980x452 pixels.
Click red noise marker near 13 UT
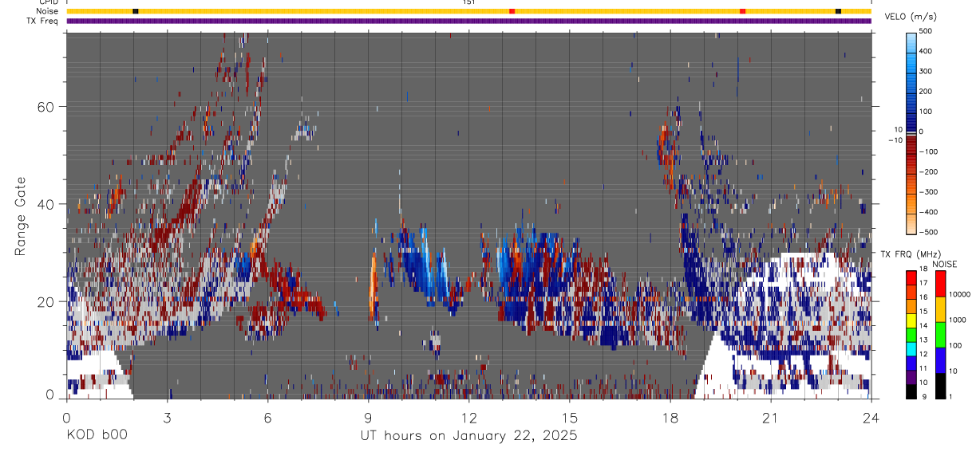[512, 11]
